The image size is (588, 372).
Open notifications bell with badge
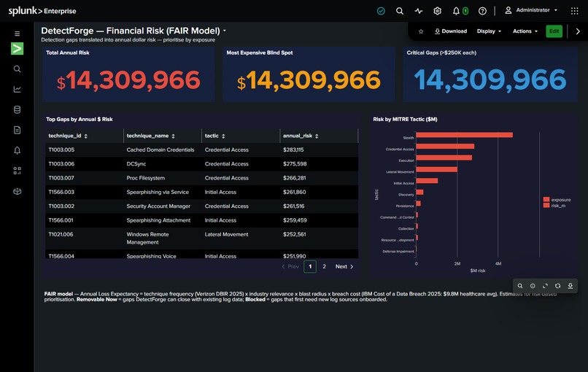(460, 11)
